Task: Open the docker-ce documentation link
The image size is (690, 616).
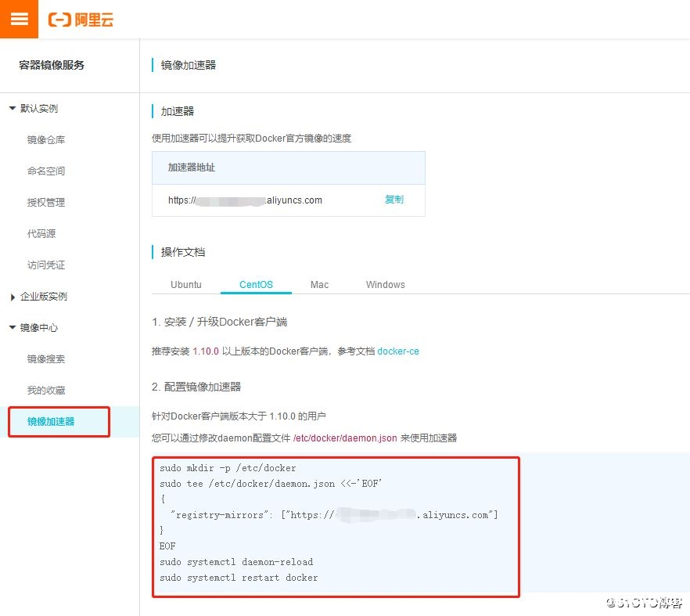Action: coord(398,351)
